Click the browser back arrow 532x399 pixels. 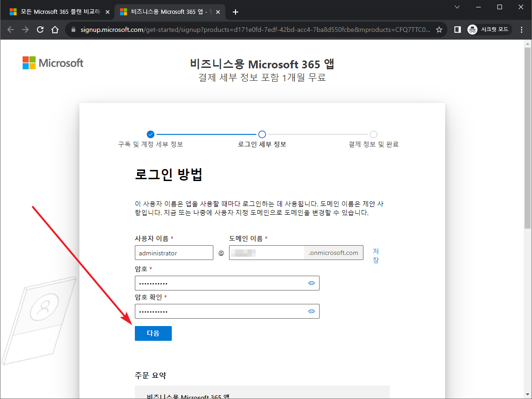coord(11,30)
